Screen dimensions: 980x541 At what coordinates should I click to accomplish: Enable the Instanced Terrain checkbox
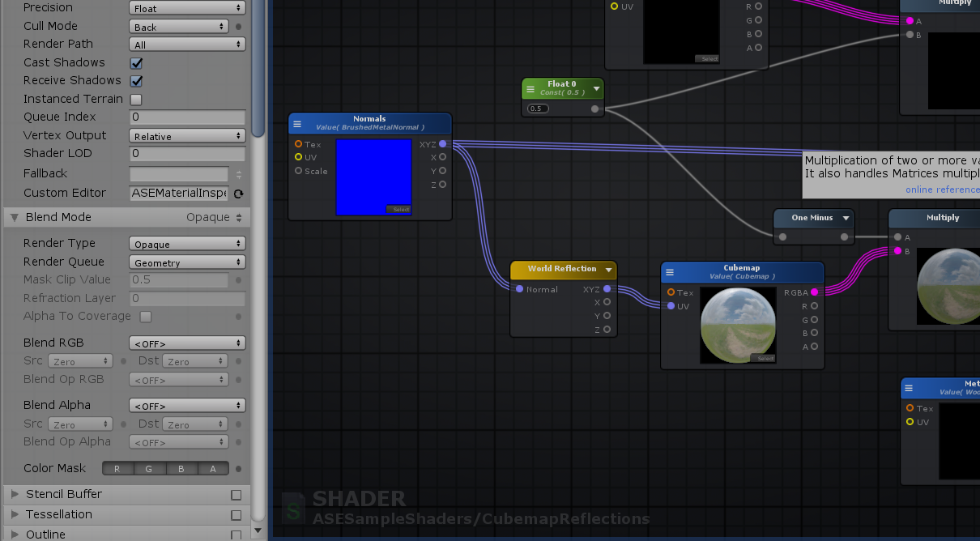pos(137,99)
